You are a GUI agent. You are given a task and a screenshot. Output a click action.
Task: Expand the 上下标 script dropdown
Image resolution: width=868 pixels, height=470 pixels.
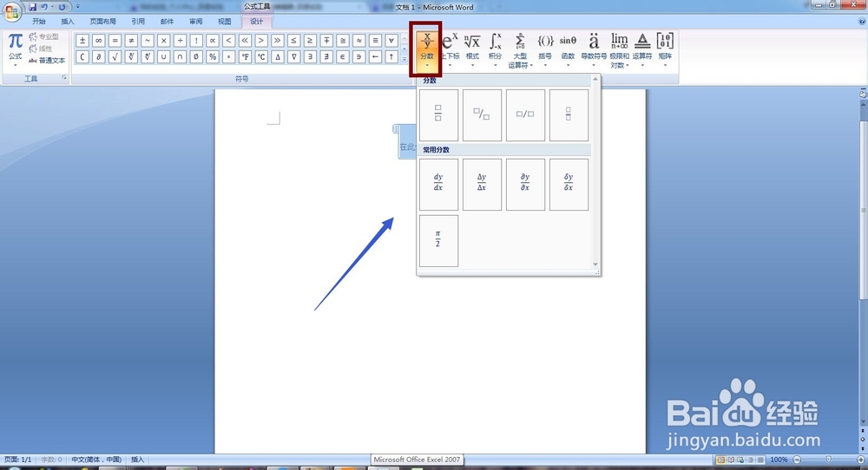(450, 50)
